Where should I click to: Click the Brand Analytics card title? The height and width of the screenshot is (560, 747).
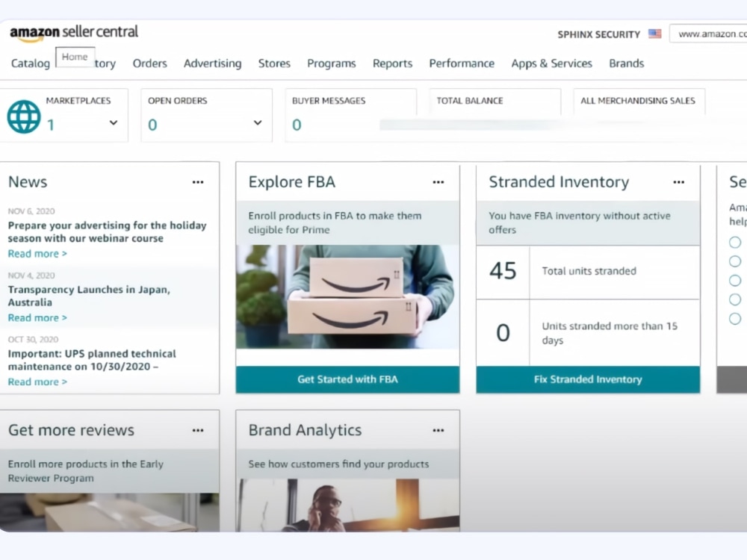(305, 430)
